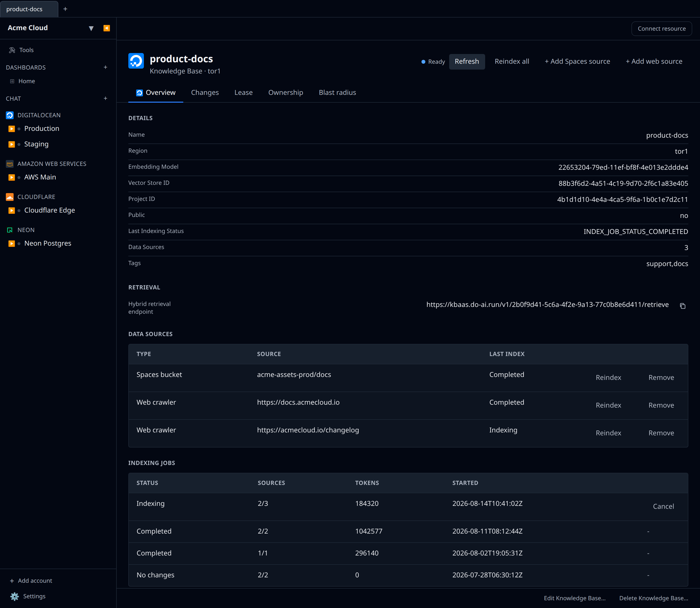The image size is (700, 608).
Task: Add a new dashboard with the plus icon
Action: [x=105, y=67]
